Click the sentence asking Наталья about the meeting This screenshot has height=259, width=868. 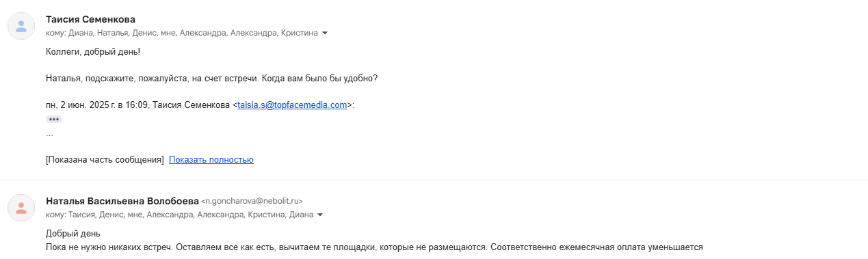(x=211, y=79)
